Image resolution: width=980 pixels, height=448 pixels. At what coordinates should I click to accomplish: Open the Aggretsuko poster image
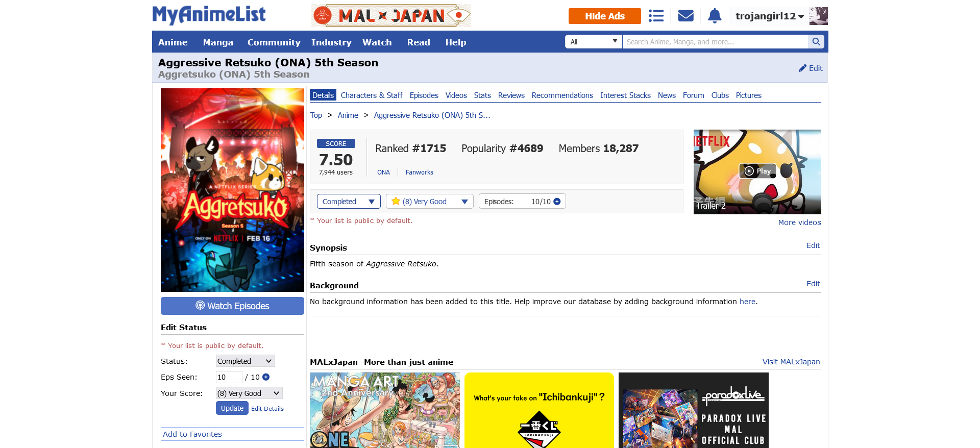click(232, 190)
